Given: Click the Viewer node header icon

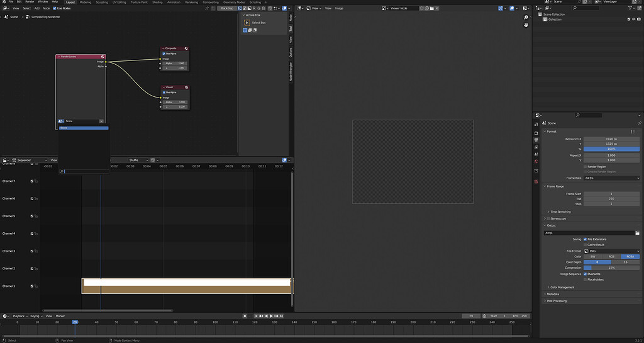Looking at the screenshot, I should coord(186,87).
